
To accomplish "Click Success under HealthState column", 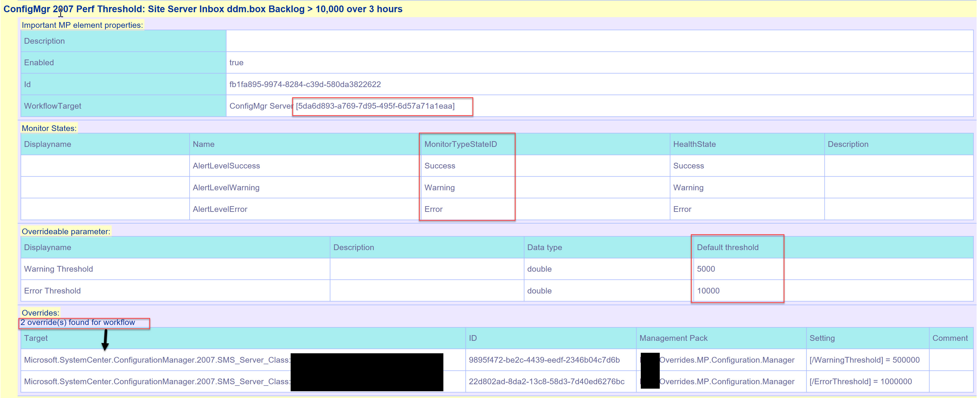I will pyautogui.click(x=689, y=166).
